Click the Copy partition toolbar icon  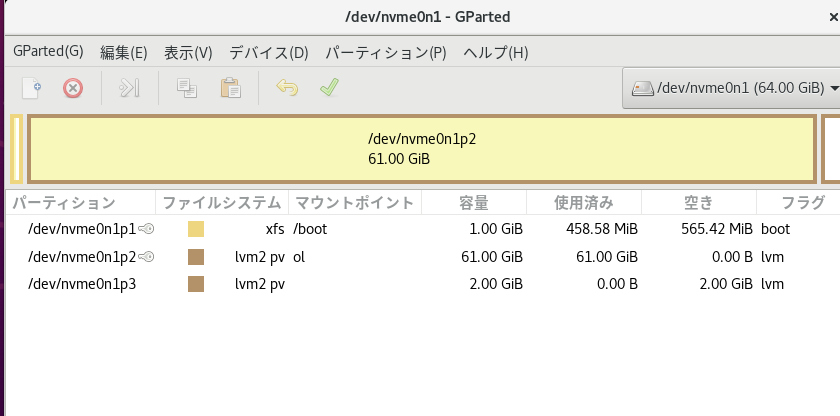[x=186, y=88]
